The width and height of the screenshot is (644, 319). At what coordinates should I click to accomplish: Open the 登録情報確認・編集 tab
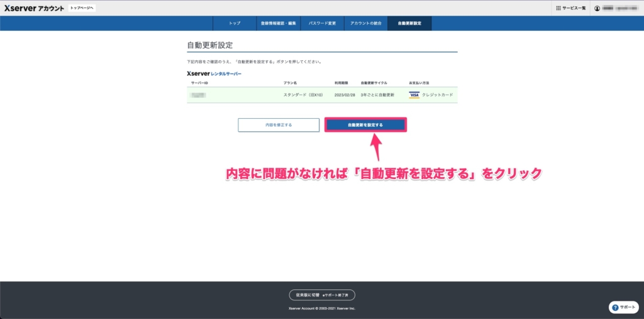277,23
